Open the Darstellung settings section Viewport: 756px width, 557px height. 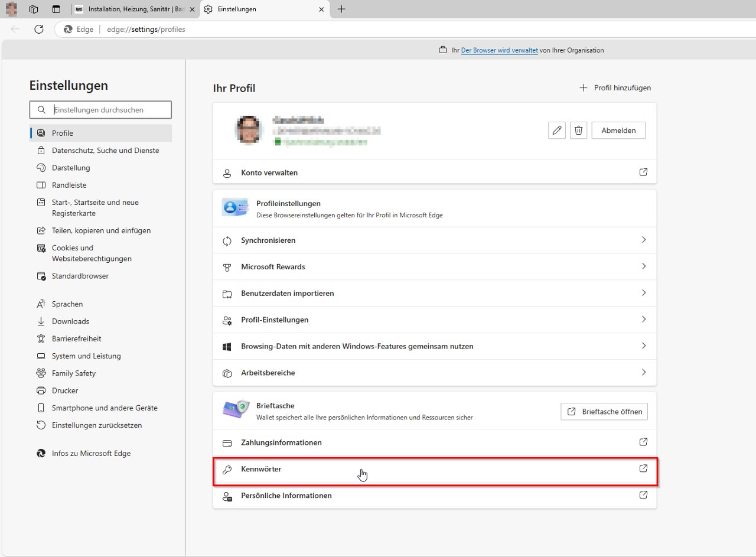point(71,168)
